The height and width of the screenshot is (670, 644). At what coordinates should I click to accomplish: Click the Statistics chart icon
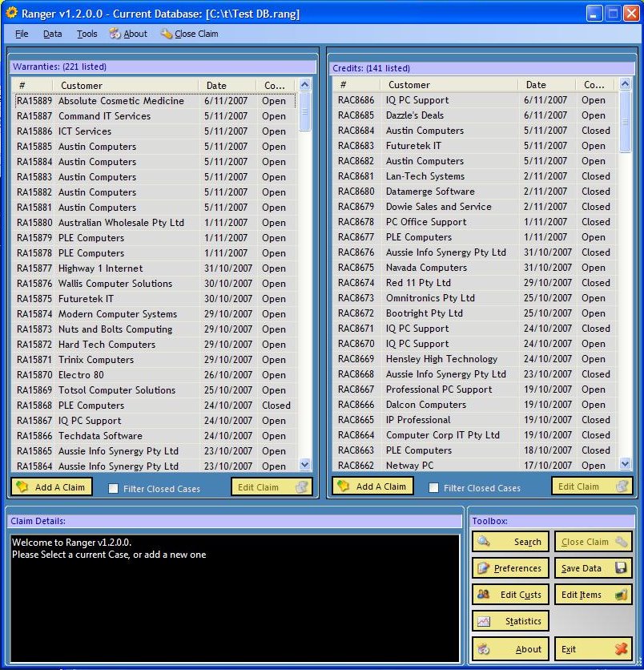484,621
